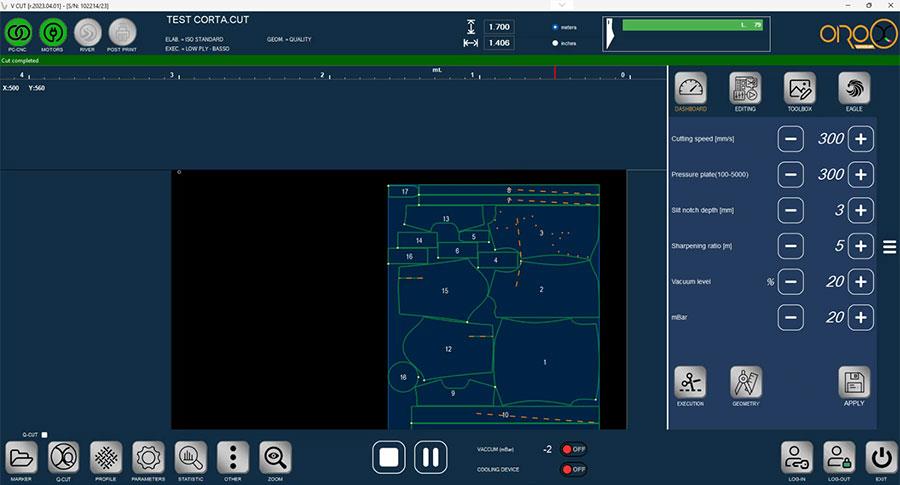The height and width of the screenshot is (485, 900).
Task: Click the ZOOM magnifier icon
Action: [x=276, y=457]
